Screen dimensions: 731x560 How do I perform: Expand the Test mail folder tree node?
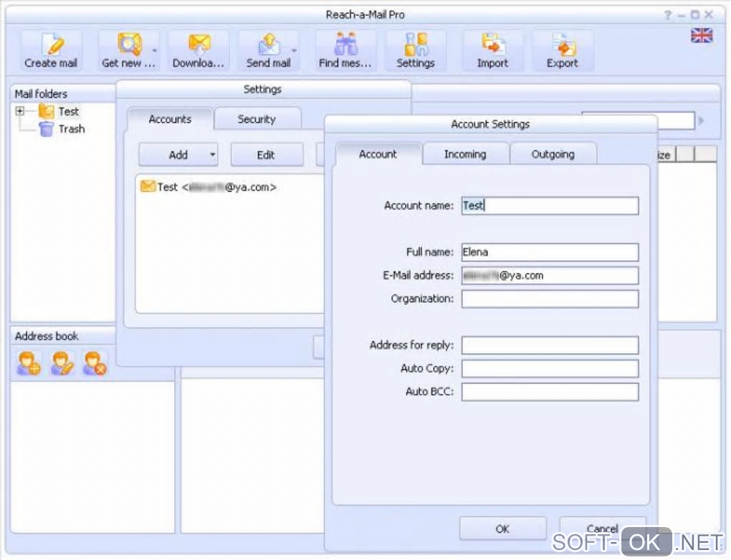[x=19, y=111]
